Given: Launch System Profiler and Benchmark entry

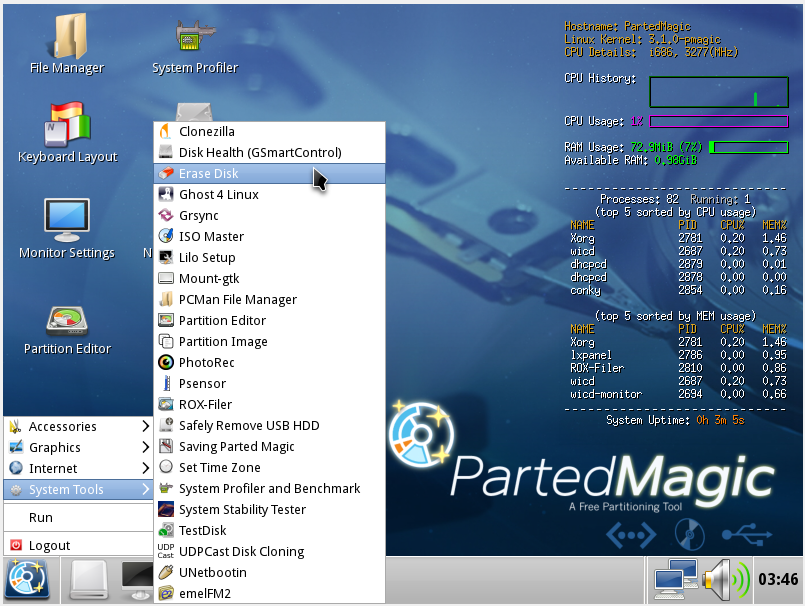Looking at the screenshot, I should pos(270,488).
